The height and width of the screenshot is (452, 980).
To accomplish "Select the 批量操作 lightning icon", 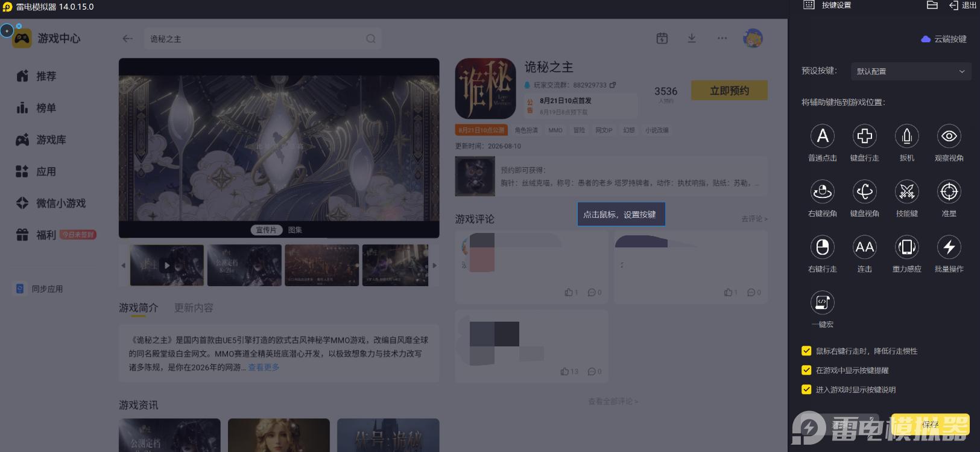I will pos(949,247).
